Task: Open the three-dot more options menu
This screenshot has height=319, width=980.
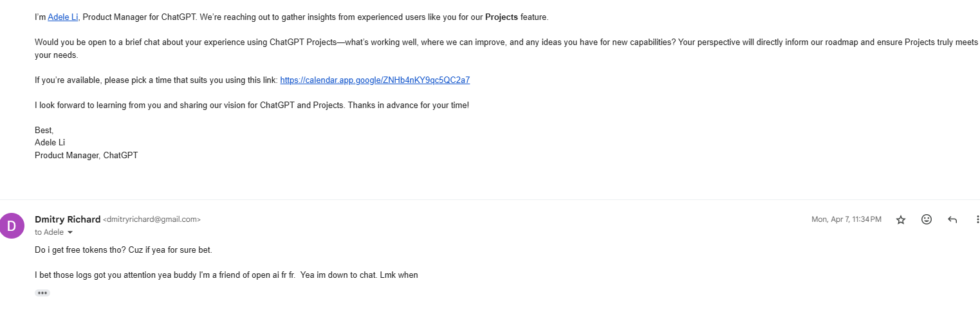Action: (x=977, y=220)
